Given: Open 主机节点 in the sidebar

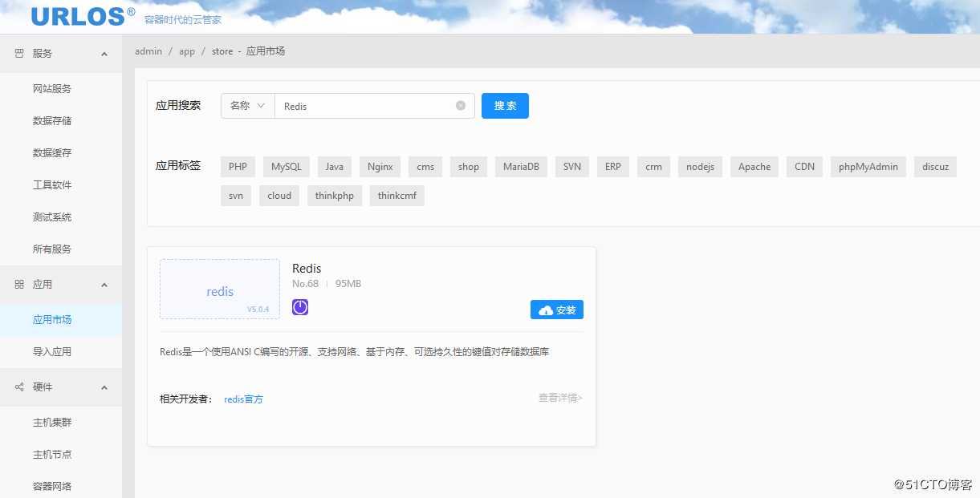Looking at the screenshot, I should (52, 455).
